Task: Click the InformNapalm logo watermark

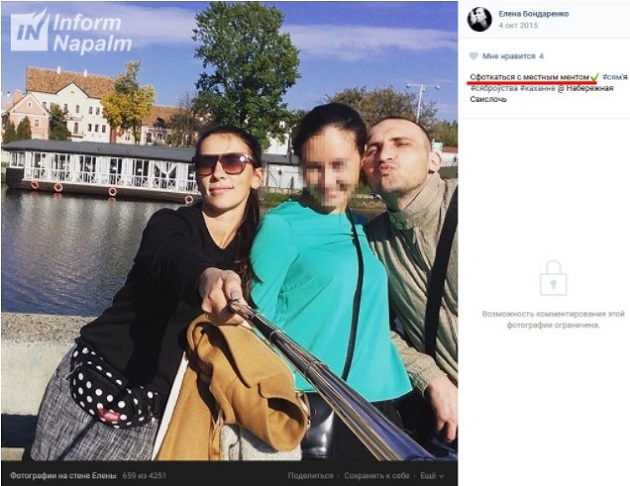Action: (71, 32)
